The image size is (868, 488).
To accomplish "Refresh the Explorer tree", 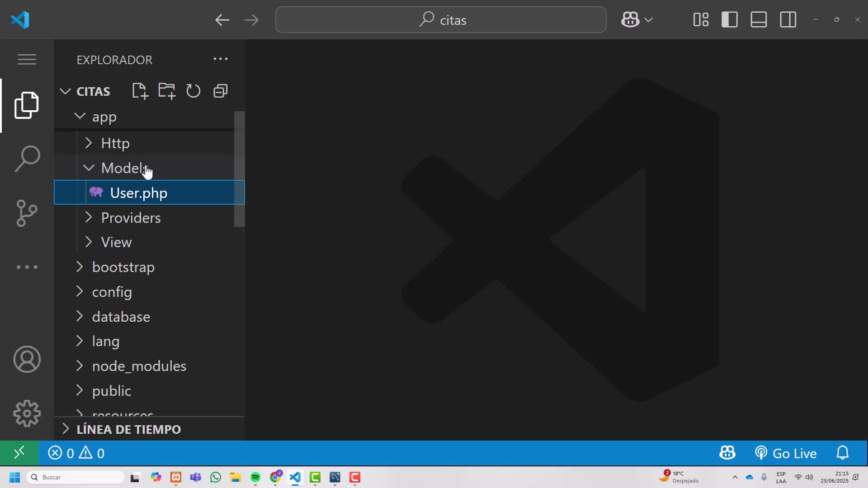I will point(193,91).
